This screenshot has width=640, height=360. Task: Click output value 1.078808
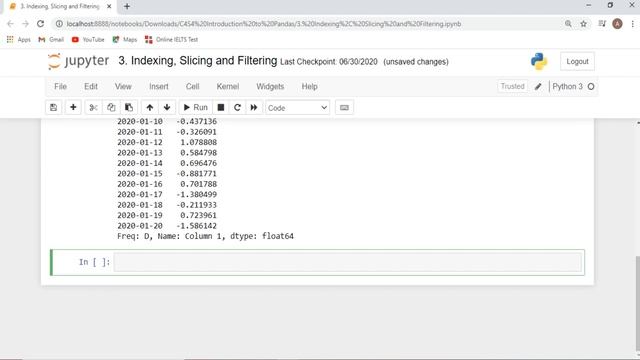pos(198,142)
